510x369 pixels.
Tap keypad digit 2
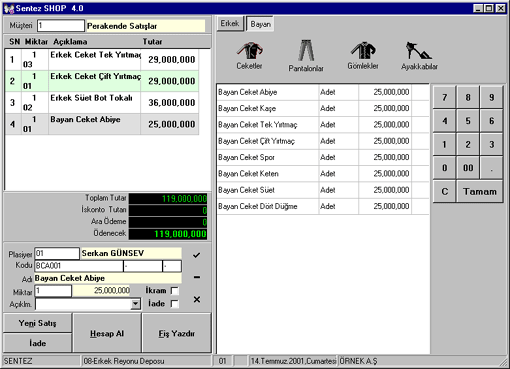pos(468,144)
